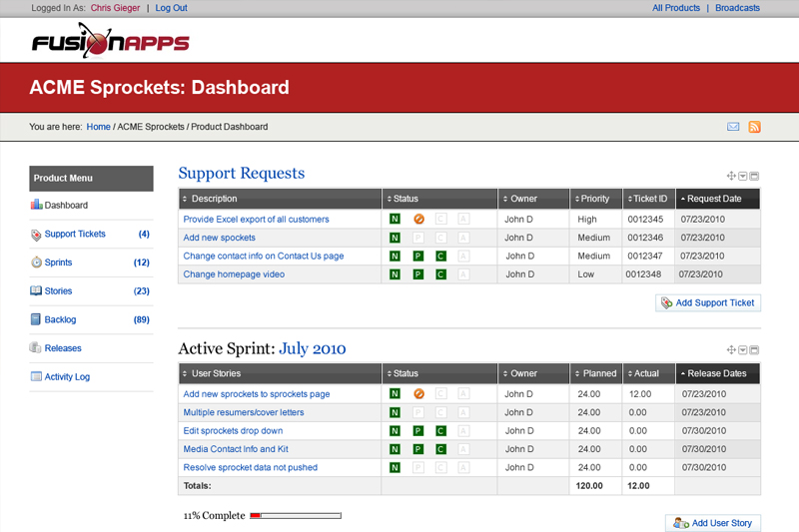Click the Add User Story button
Screen dimensions: 799x532
click(x=713, y=523)
